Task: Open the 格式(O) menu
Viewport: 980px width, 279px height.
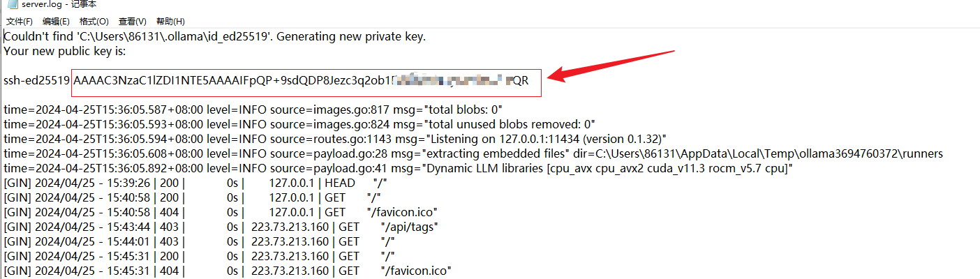Action: tap(94, 22)
